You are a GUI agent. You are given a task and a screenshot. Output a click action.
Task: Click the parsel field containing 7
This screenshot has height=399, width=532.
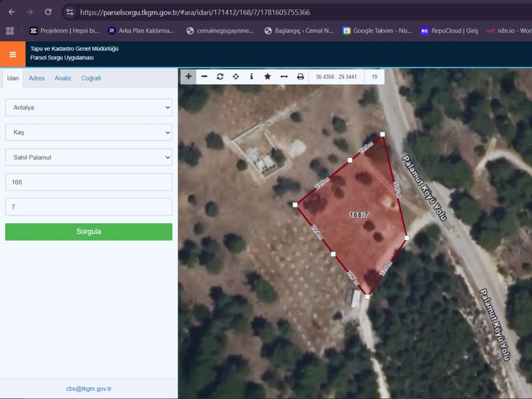pyautogui.click(x=89, y=207)
